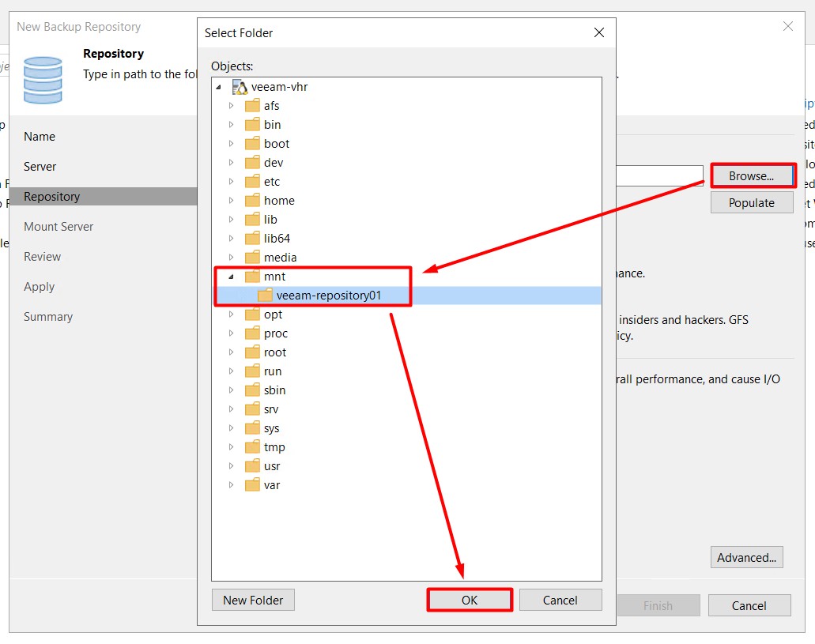Click the afs folder icon
The height and width of the screenshot is (644, 815).
point(253,106)
